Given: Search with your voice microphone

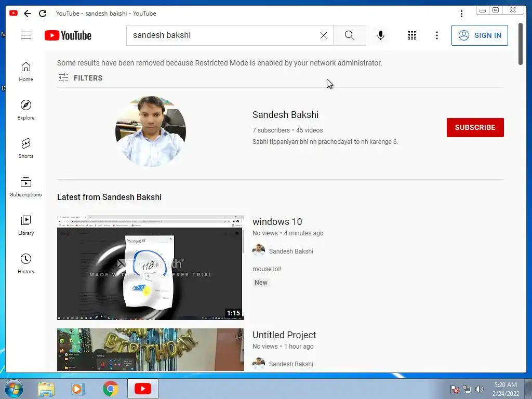Looking at the screenshot, I should pyautogui.click(x=381, y=35).
